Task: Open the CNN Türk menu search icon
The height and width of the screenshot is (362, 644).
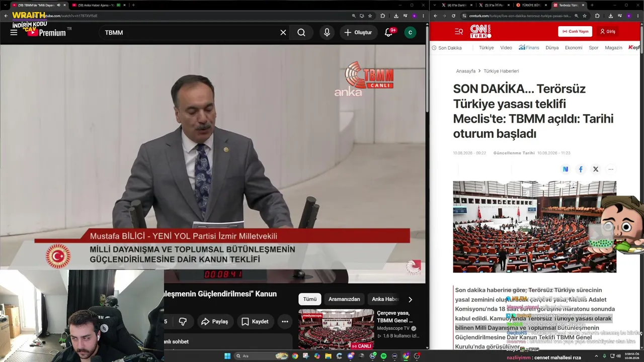Action: [459, 32]
